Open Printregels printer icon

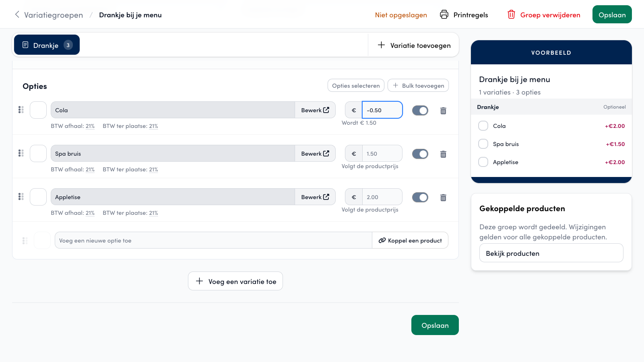(444, 14)
